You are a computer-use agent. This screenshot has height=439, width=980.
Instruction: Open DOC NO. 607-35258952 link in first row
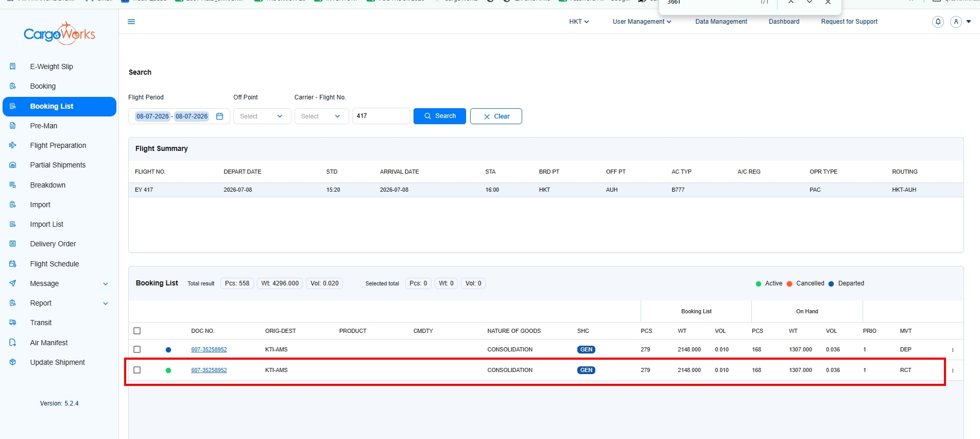click(x=209, y=349)
